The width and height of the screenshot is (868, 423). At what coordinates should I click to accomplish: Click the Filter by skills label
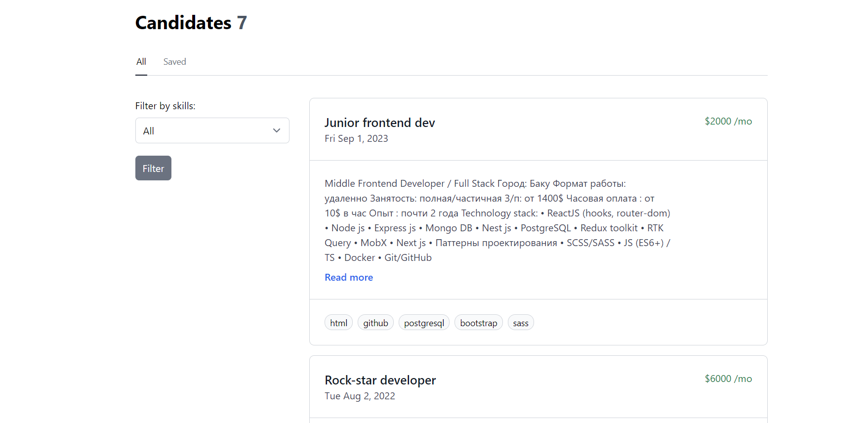click(165, 106)
